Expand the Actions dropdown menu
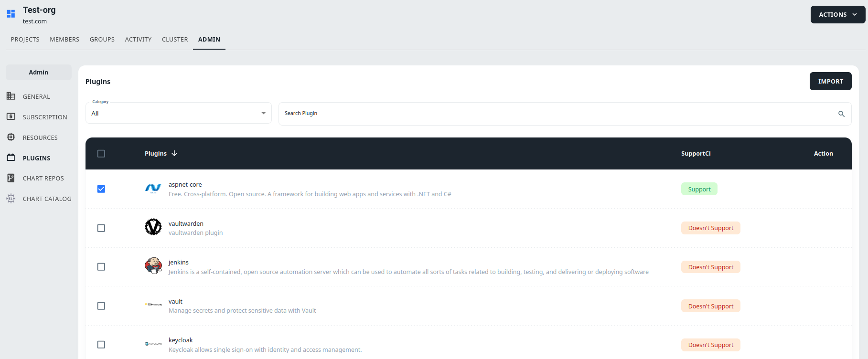 pyautogui.click(x=838, y=14)
